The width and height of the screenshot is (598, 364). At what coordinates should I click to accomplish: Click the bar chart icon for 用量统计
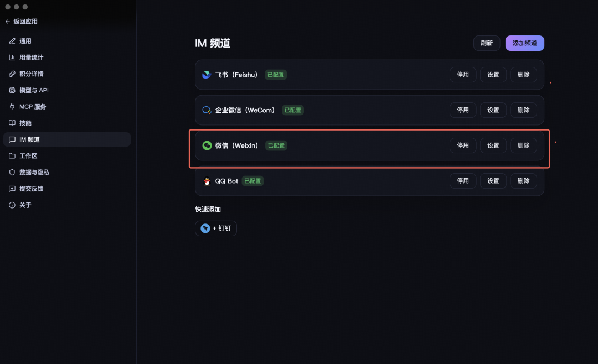[x=12, y=58]
